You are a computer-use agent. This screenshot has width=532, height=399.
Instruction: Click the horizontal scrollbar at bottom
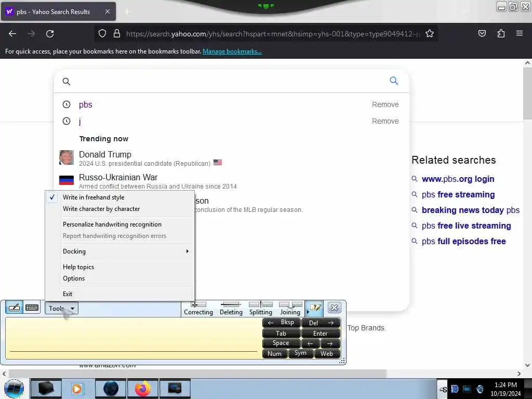click(197, 374)
